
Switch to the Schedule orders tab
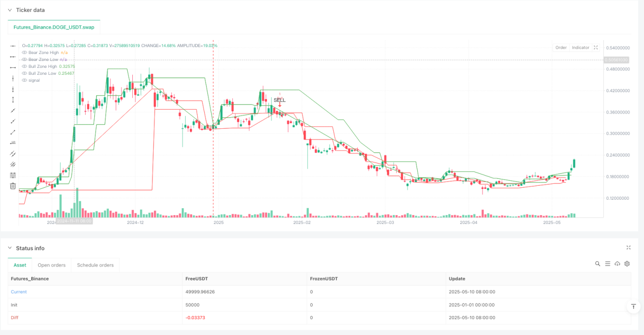click(95, 265)
